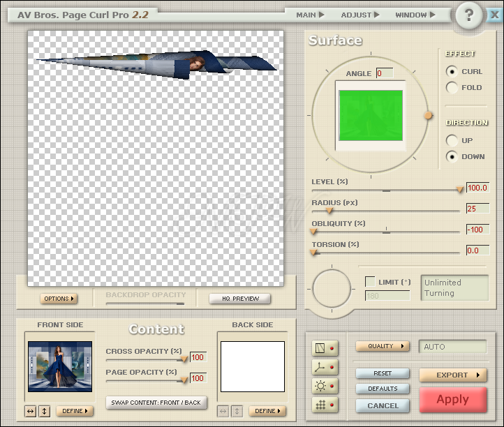Open the WINDOW menu
This screenshot has height=427, width=504.
tap(415, 15)
